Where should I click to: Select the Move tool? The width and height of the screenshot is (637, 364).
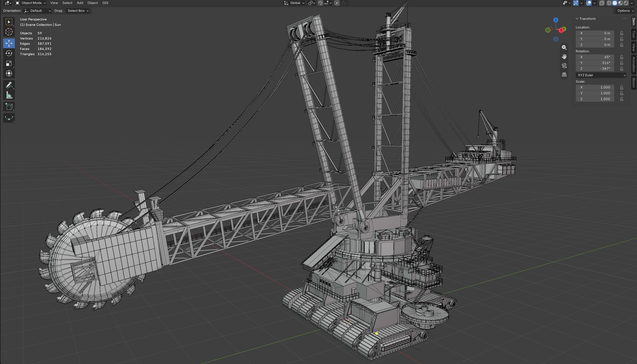tap(9, 43)
